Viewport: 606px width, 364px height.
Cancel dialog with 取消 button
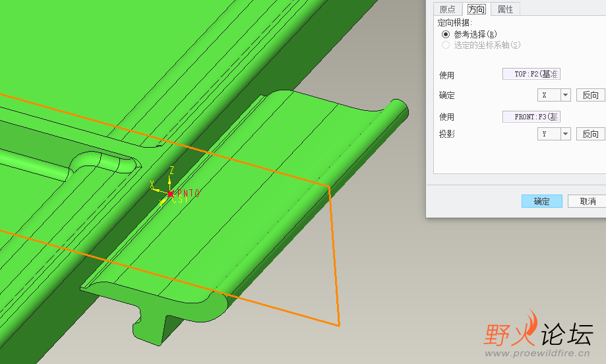[x=588, y=201]
